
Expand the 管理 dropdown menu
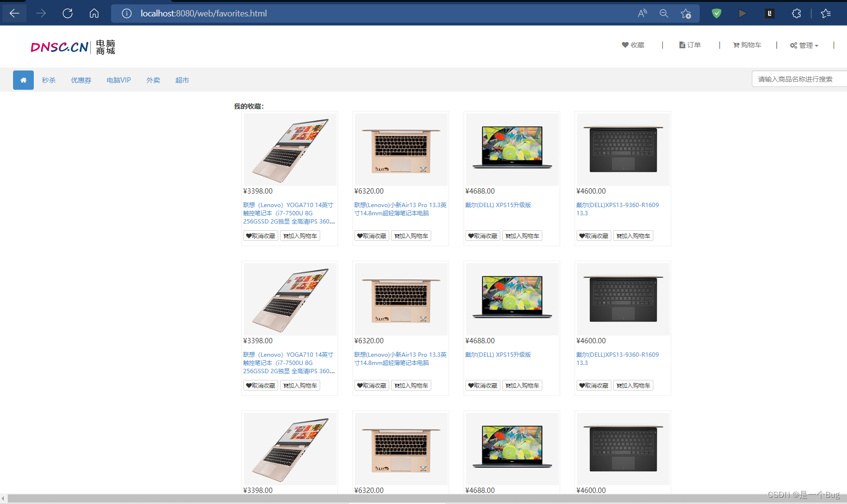pyautogui.click(x=804, y=45)
